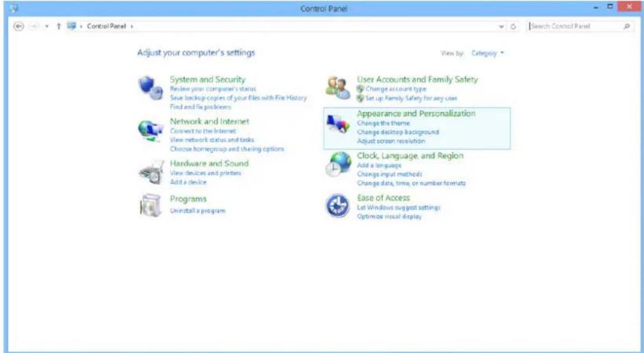Click the search magnifier icon

pos(627,27)
